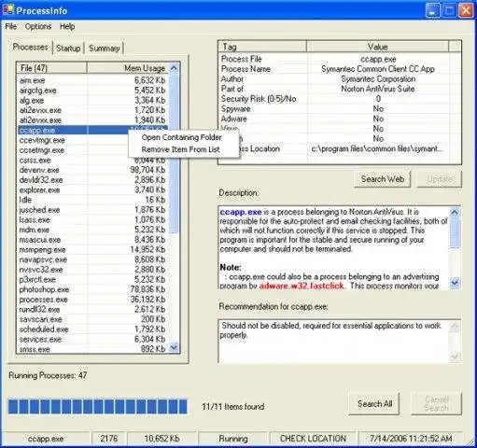
Task: Click the disabled Update button
Action: click(x=440, y=179)
